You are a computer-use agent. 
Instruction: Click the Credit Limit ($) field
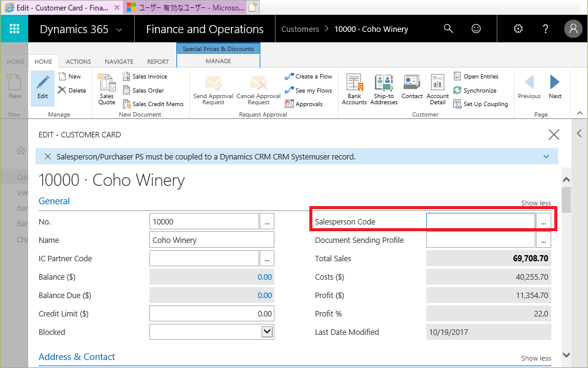coord(211,313)
